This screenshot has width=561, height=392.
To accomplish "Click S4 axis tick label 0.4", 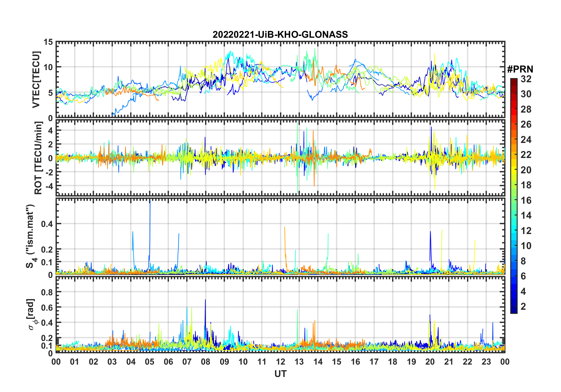I will (x=47, y=224).
